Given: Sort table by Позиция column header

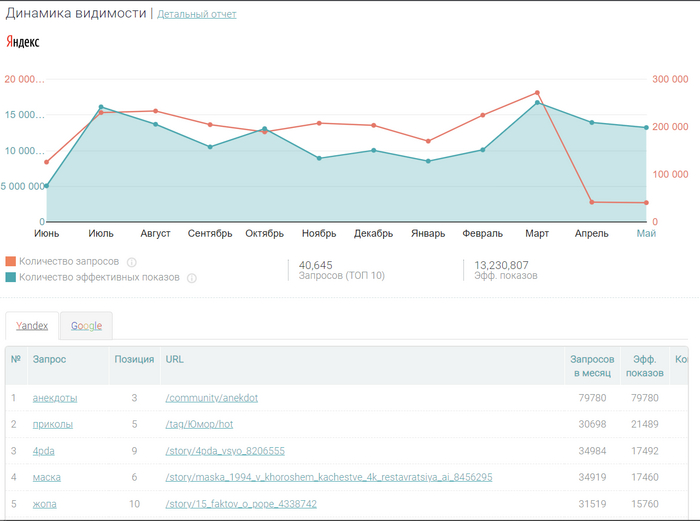Looking at the screenshot, I should pos(134,358).
